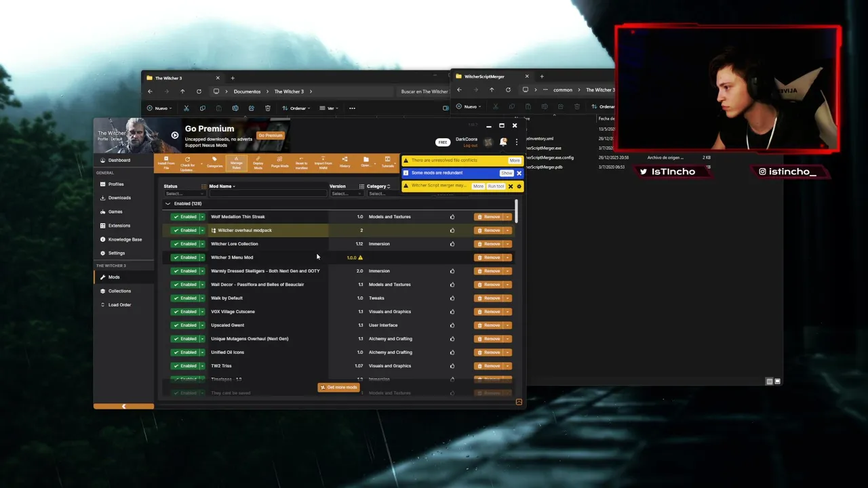Toggle Enabled for Witcher Lore Collection
868x488 pixels.
(184, 244)
